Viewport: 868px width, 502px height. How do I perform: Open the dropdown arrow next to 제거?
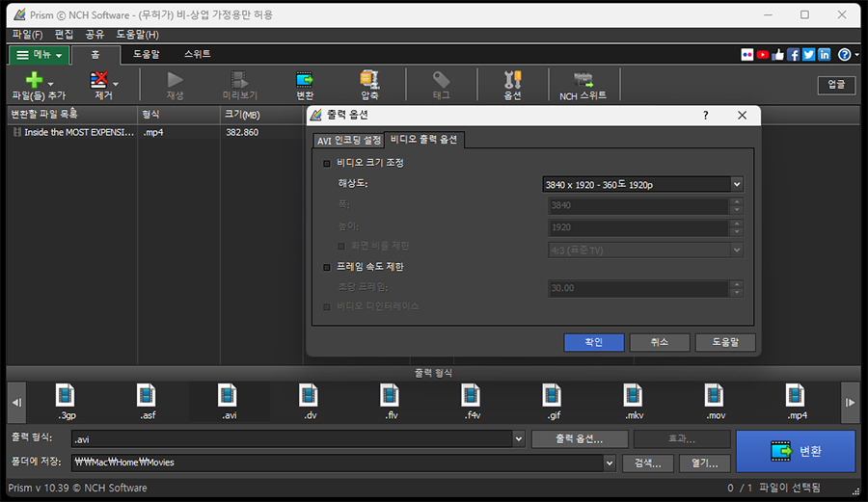pyautogui.click(x=116, y=85)
